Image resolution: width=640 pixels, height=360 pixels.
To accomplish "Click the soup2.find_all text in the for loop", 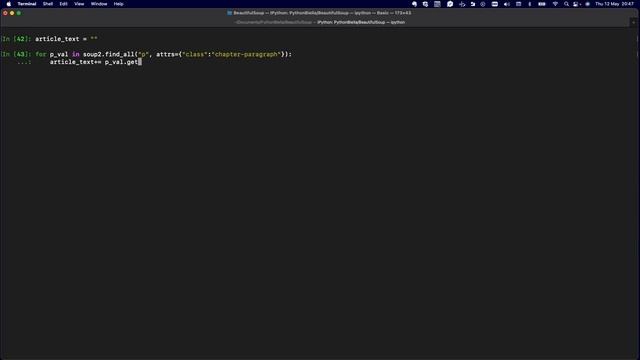I will tap(109, 54).
